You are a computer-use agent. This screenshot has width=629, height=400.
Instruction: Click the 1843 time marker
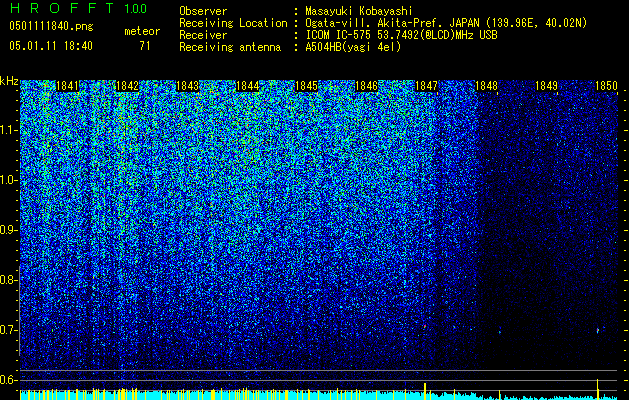tap(187, 86)
